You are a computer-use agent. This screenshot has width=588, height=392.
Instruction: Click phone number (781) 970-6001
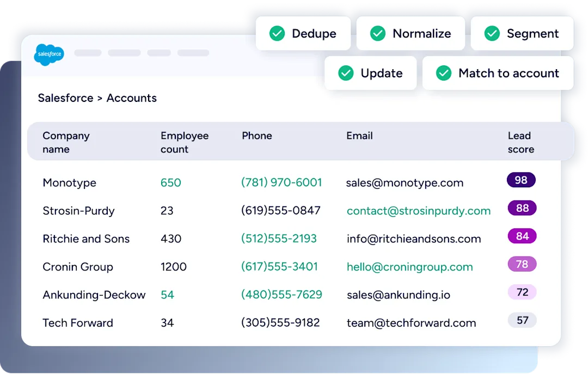pyautogui.click(x=281, y=183)
